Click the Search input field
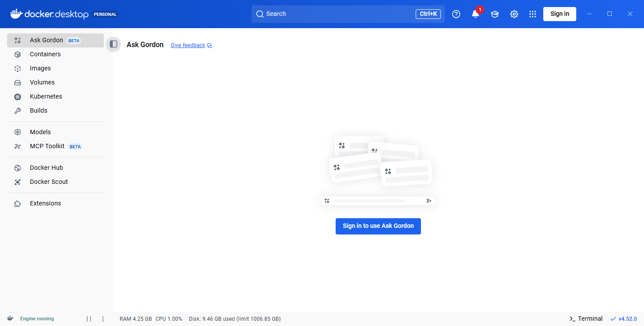 [x=348, y=14]
